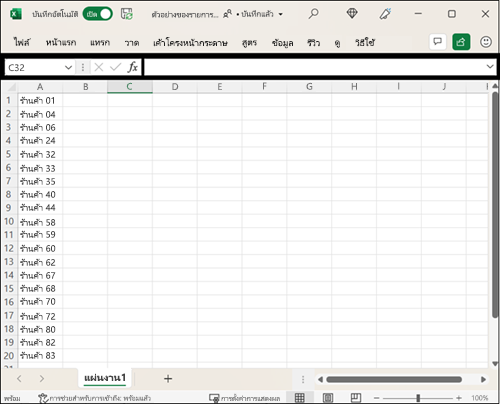
Task: Open the search magnifier in title bar
Action: coord(313,14)
